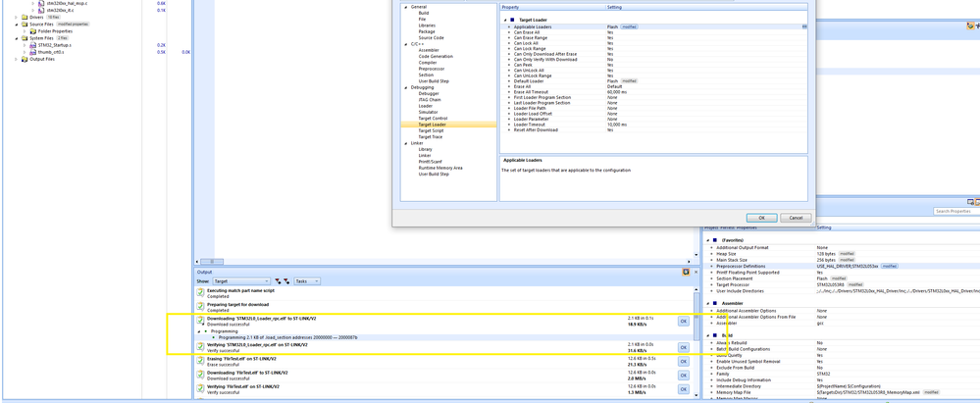Click the Search Properties field

(956, 211)
